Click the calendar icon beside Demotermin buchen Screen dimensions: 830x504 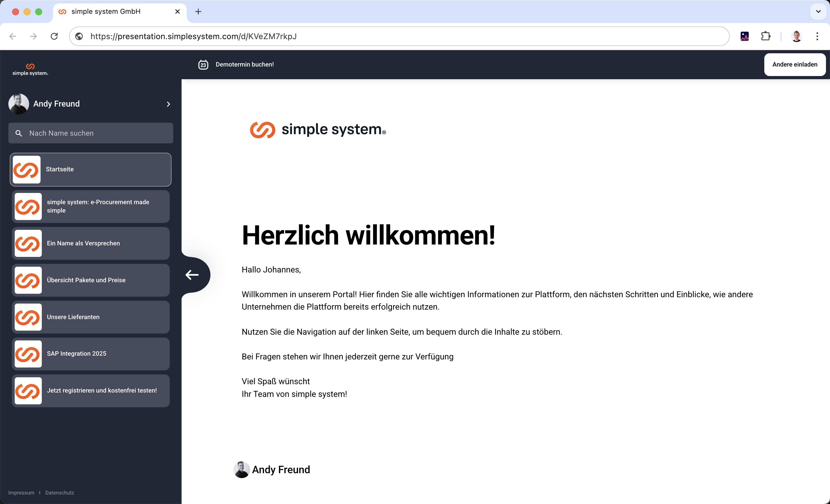click(203, 64)
